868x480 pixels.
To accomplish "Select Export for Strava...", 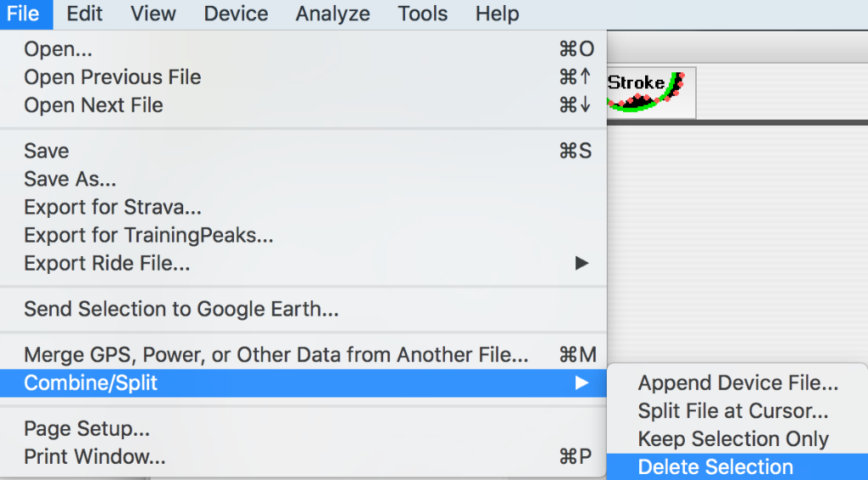I will tap(113, 207).
